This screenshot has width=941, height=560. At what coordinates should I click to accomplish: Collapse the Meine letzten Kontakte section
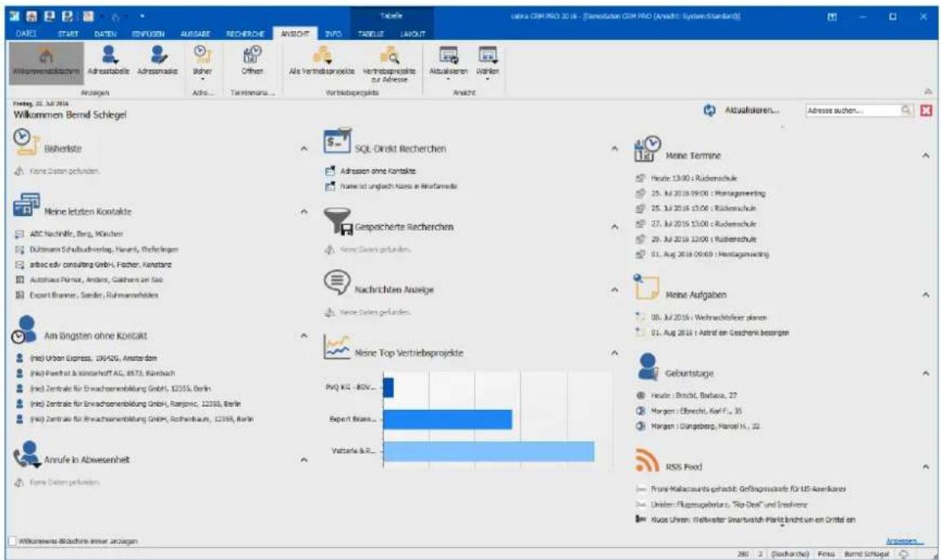point(303,211)
